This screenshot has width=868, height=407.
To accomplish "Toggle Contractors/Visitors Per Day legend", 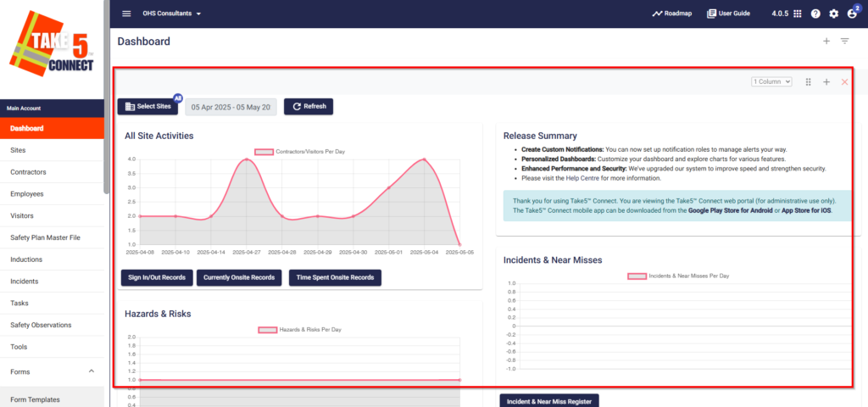I will click(x=299, y=151).
